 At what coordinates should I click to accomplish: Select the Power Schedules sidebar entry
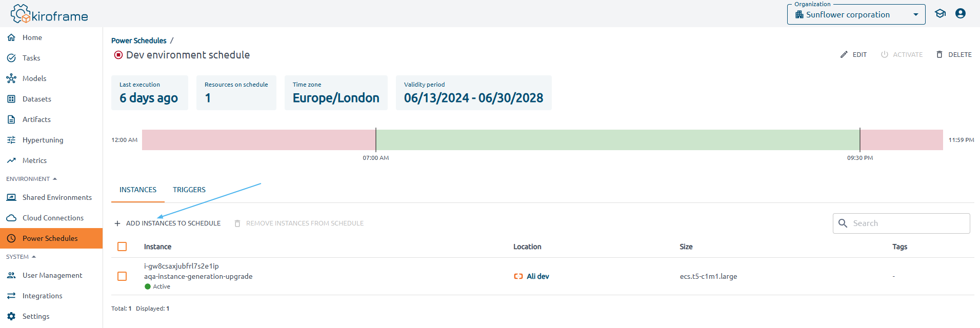(x=50, y=238)
